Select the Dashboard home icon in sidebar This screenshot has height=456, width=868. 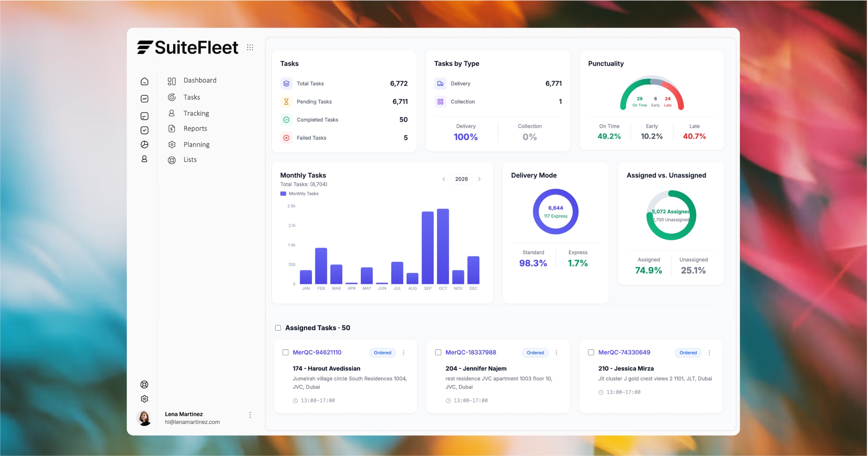[144, 81]
